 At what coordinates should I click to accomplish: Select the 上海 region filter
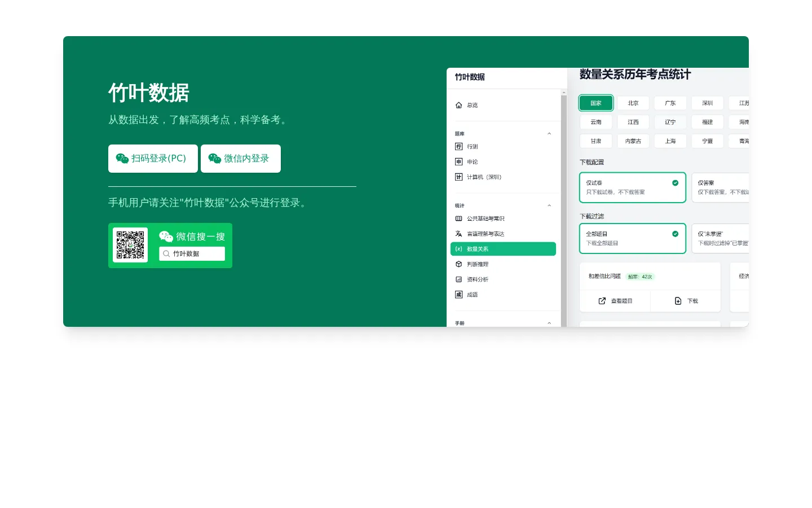670,141
